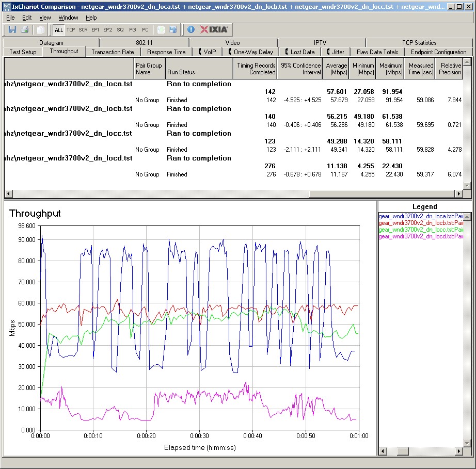Select the netgear_wndr3700v2_dn_loca.tst row
Viewport: 476px width, 469px height.
[x=233, y=84]
